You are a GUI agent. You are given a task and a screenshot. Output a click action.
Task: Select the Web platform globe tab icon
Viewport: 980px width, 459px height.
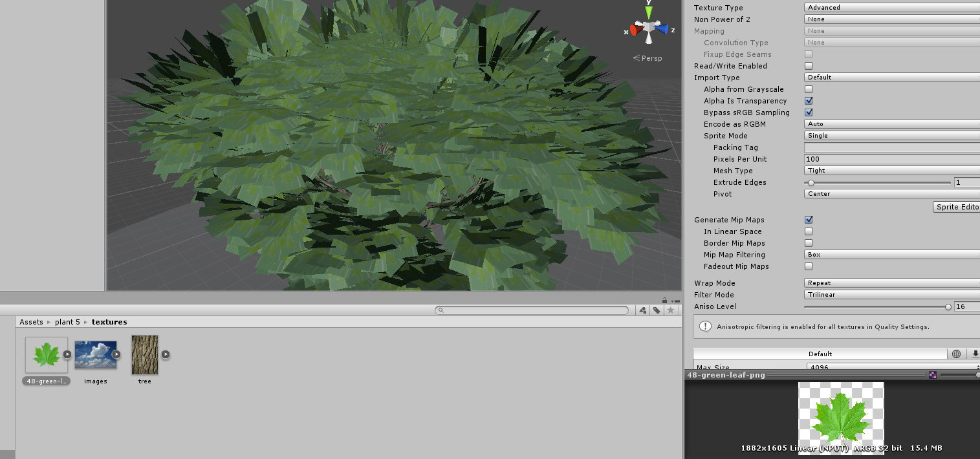coord(957,354)
